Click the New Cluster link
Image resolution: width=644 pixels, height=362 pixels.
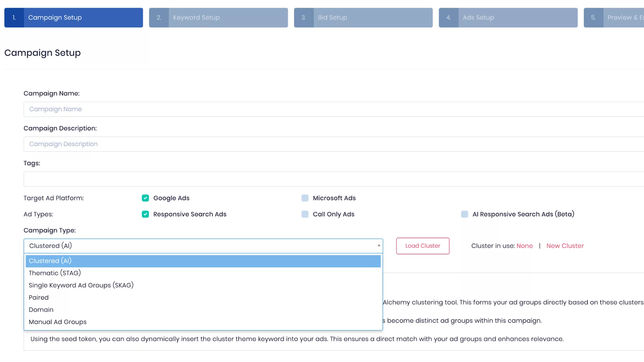coord(565,246)
